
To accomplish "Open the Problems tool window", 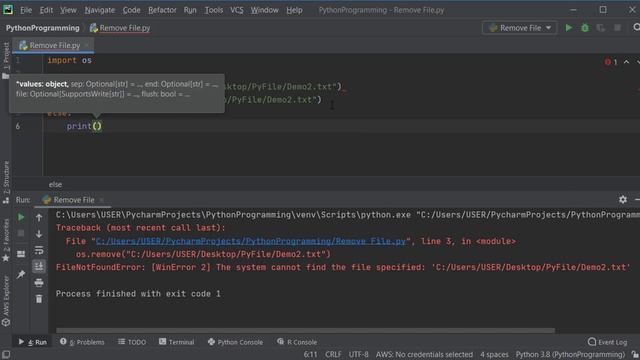I will click(x=82, y=342).
